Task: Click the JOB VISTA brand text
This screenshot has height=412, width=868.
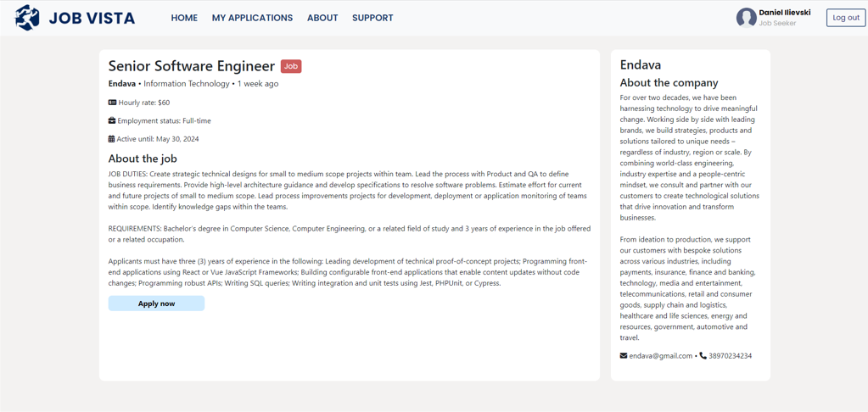Action: [92, 18]
